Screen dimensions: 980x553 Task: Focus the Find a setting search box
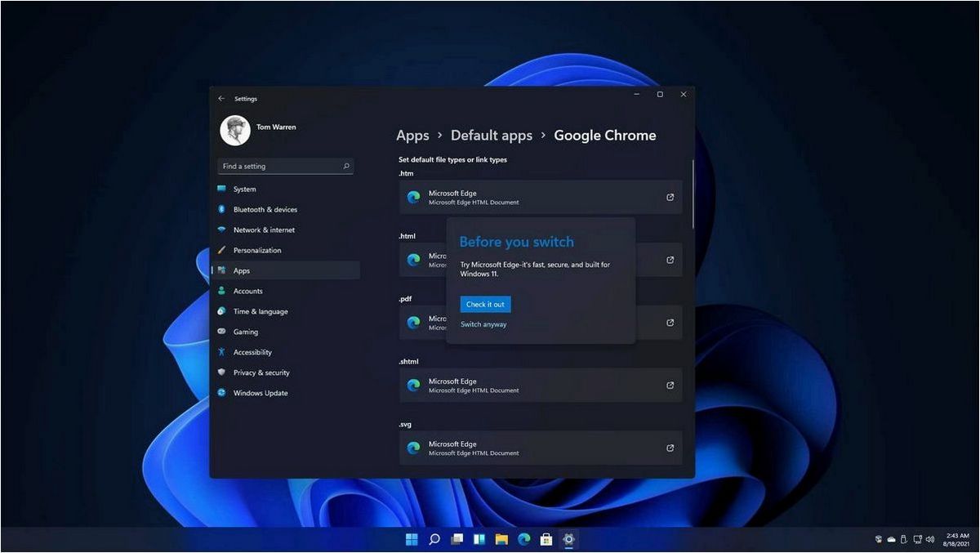(285, 166)
